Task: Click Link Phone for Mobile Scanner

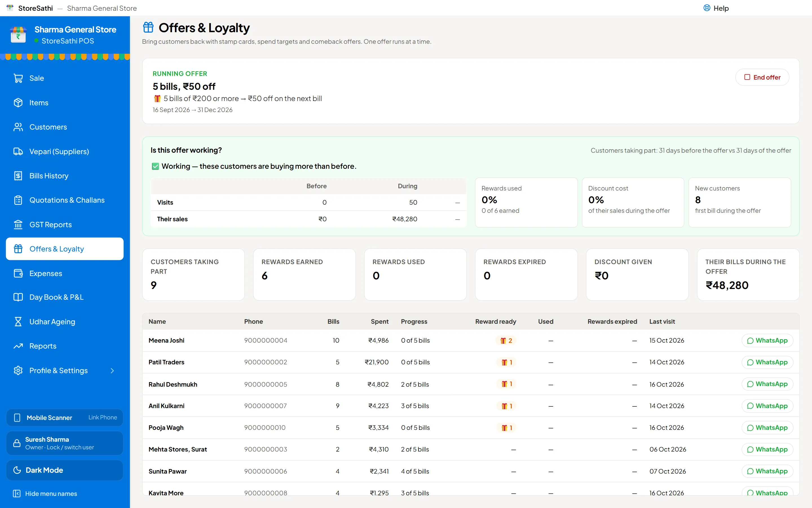Action: coord(103,417)
